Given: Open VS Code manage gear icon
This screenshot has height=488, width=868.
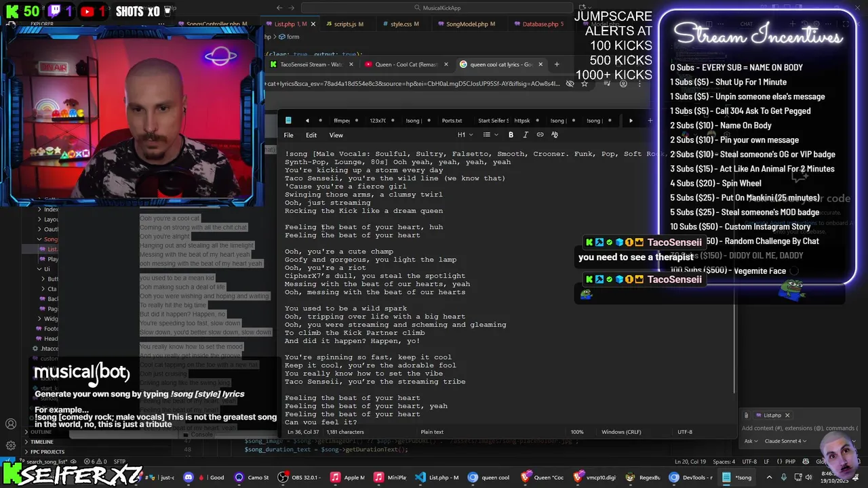Looking at the screenshot, I should pyautogui.click(x=11, y=445).
